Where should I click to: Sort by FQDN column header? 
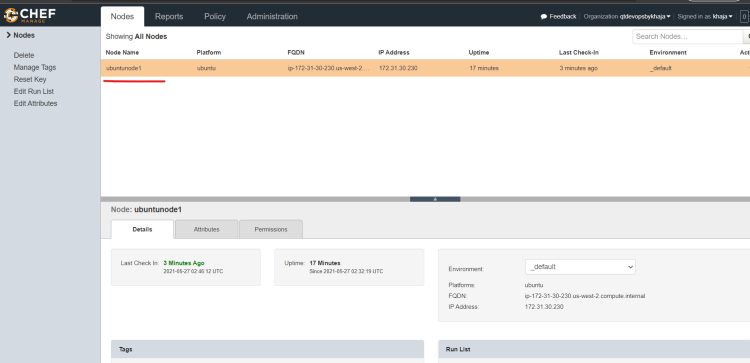[296, 53]
